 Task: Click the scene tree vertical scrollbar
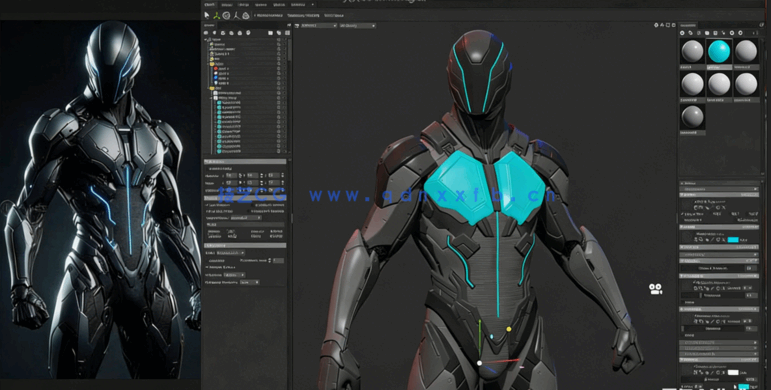289,49
